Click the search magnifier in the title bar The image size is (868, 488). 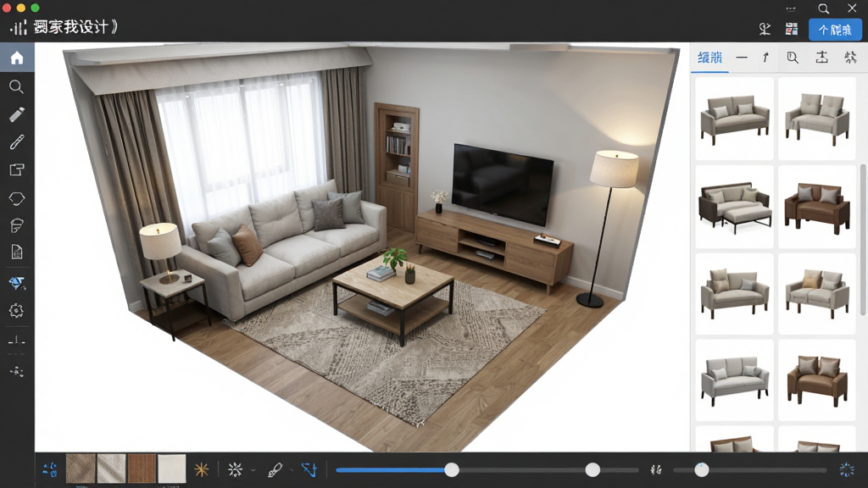(824, 8)
